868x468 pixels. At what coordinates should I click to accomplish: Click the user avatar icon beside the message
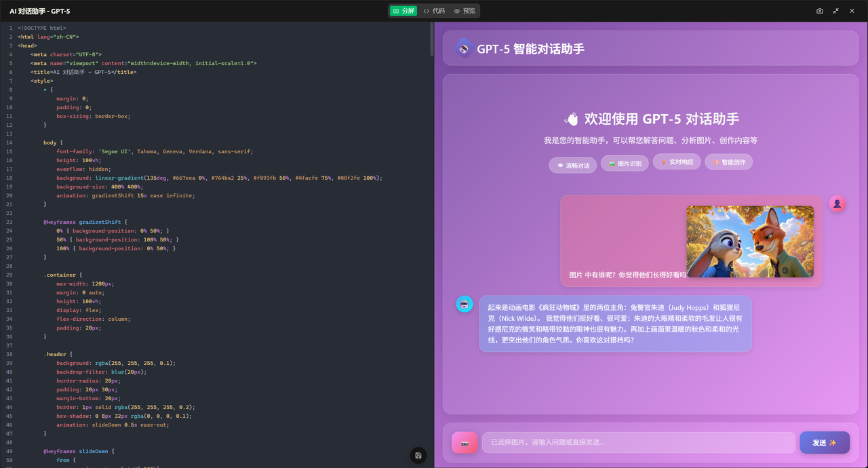(x=837, y=203)
